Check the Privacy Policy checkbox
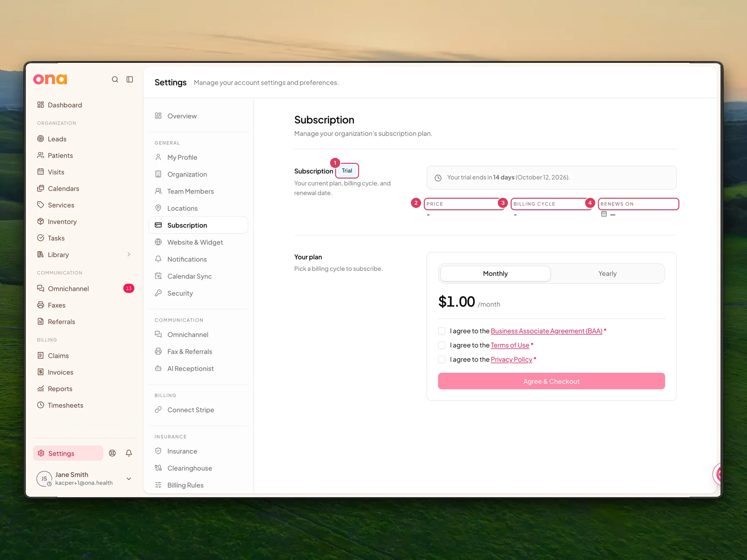The image size is (747, 560). click(x=442, y=359)
